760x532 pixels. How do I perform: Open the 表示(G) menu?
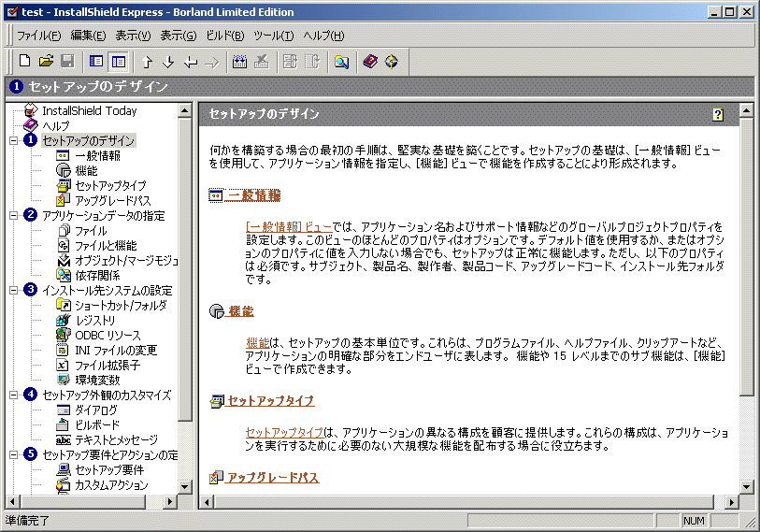click(179, 36)
